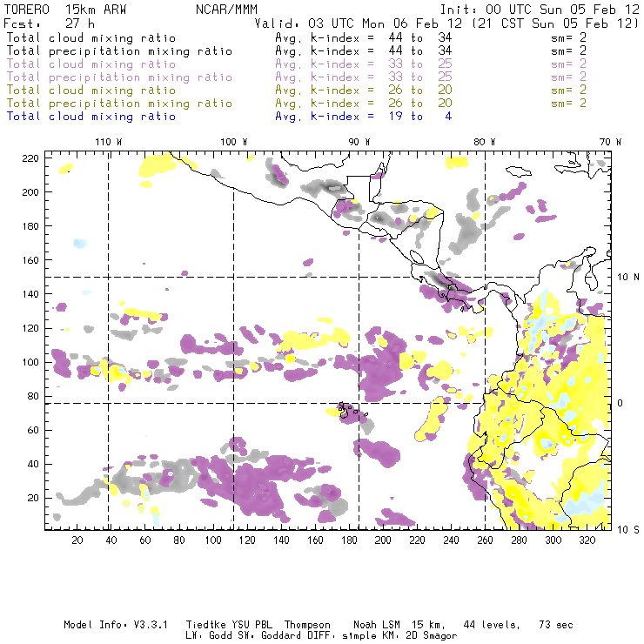Click 'Thompson' in the model info footer
Screen dimensions: 644x644
307,625
